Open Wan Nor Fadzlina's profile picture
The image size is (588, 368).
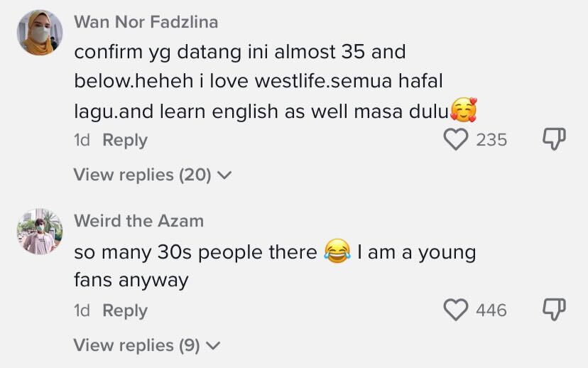pos(40,33)
